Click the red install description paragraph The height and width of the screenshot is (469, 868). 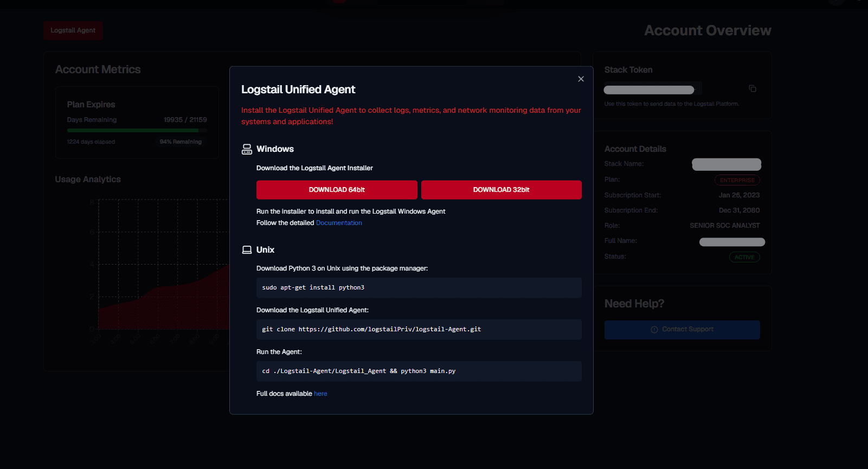(x=411, y=116)
